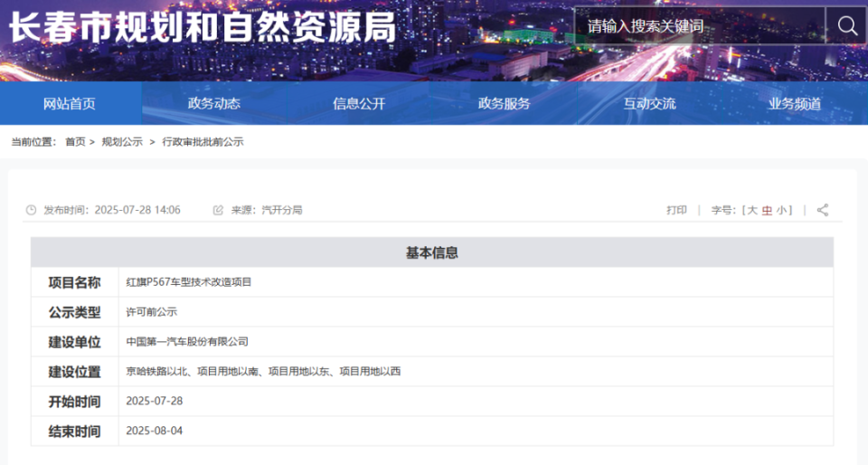The width and height of the screenshot is (868, 465).
Task: Click the 长春市规划和自然资源局 site title
Action: (x=203, y=27)
